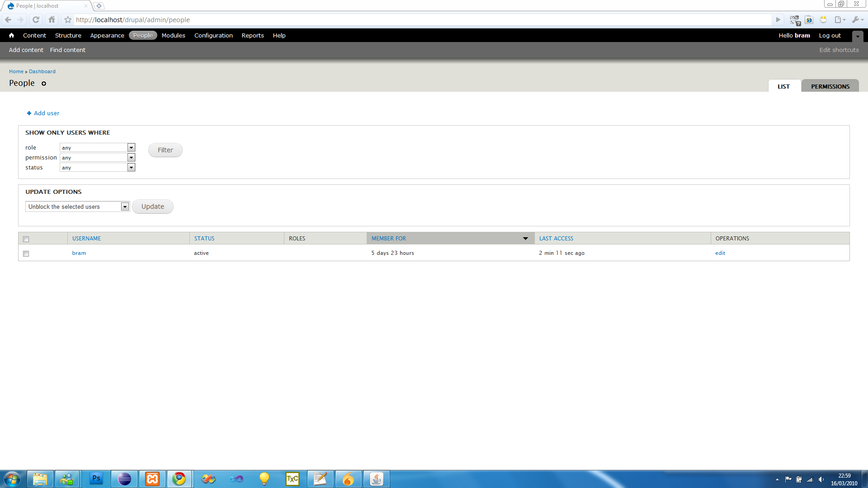Open Chrome wrench settings icon
The height and width of the screenshot is (488, 868).
pyautogui.click(x=855, y=20)
